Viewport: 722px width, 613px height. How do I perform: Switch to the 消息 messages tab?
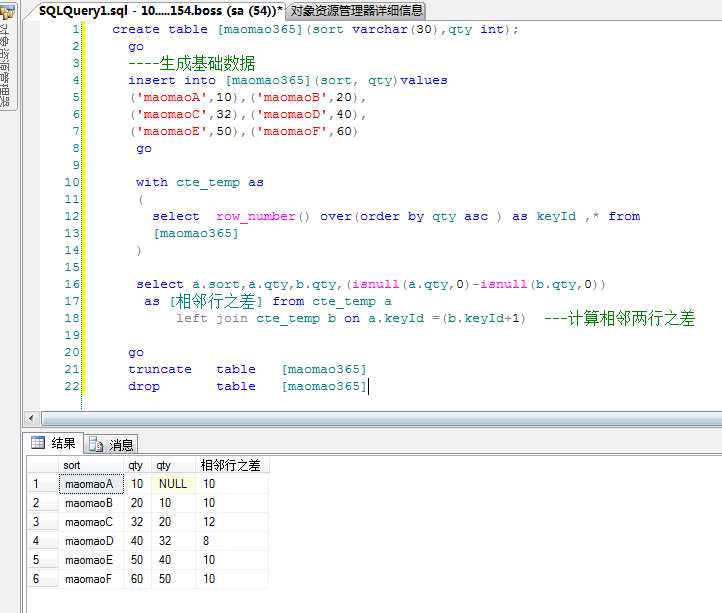coord(111,444)
